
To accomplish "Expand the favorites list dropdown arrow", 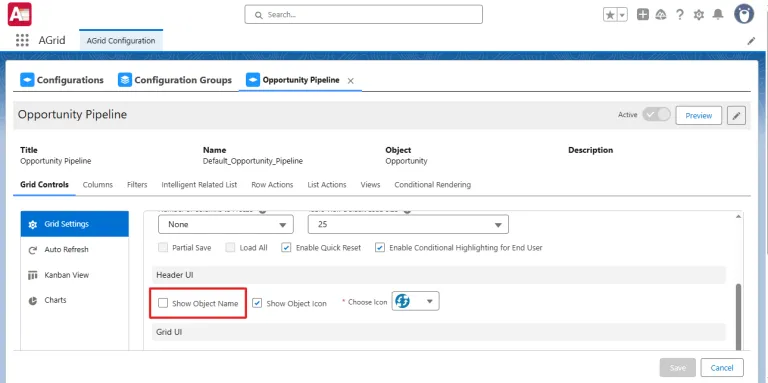I will tap(623, 15).
